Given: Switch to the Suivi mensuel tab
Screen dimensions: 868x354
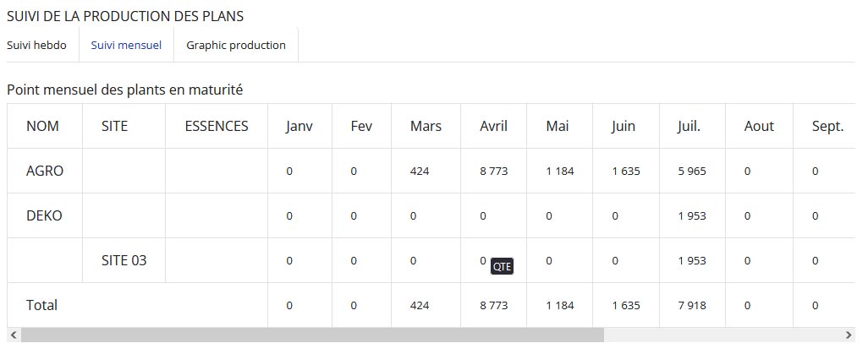Looking at the screenshot, I should click(x=126, y=46).
